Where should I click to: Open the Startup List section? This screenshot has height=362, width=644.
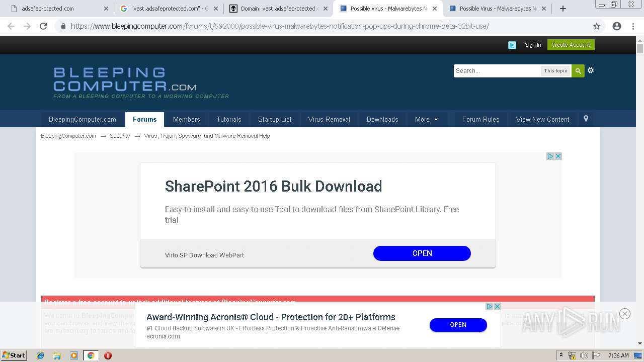tap(275, 119)
